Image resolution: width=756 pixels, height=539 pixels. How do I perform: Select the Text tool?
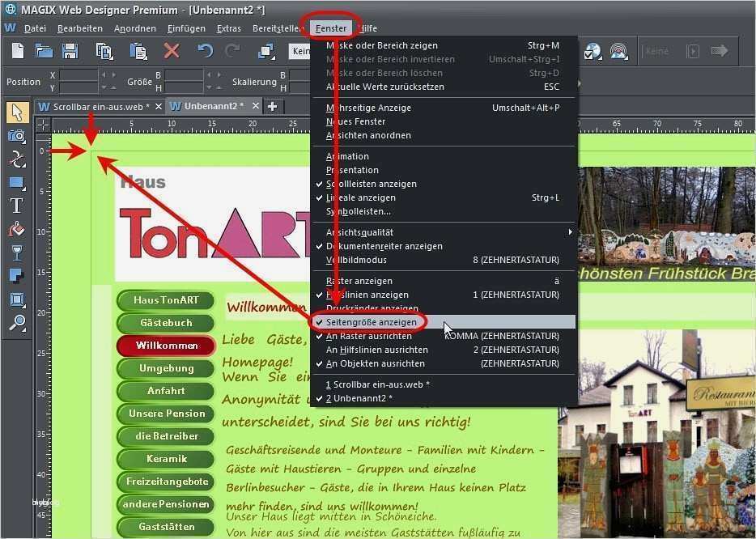tap(16, 206)
